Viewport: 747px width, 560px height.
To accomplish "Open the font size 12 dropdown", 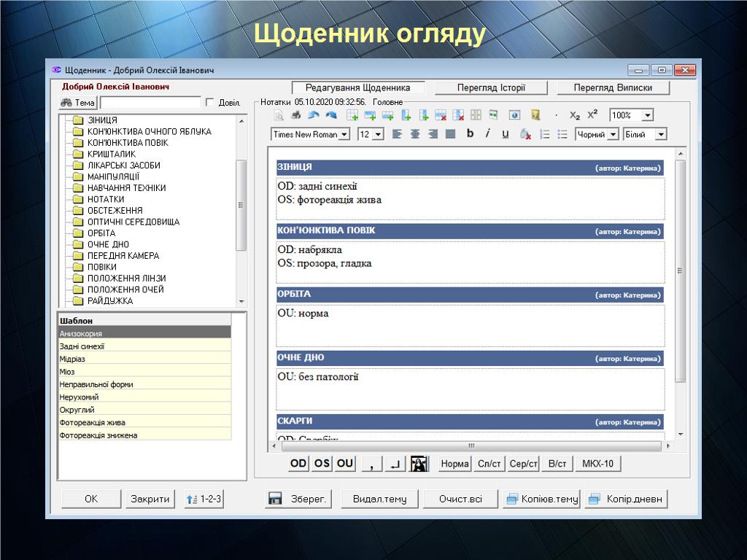I will [378, 134].
